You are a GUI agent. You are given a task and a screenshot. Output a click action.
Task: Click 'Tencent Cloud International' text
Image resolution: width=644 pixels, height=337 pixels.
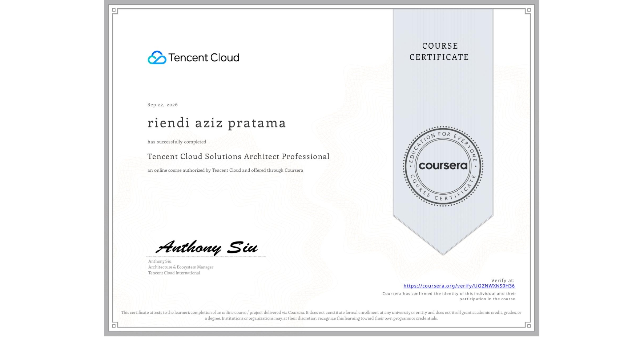174,273
